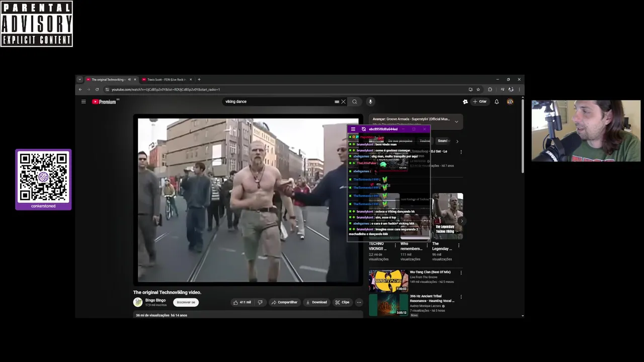The height and width of the screenshot is (362, 644).
Task: Mute the Technoviking tab via speaker icon
Action: coord(129,79)
